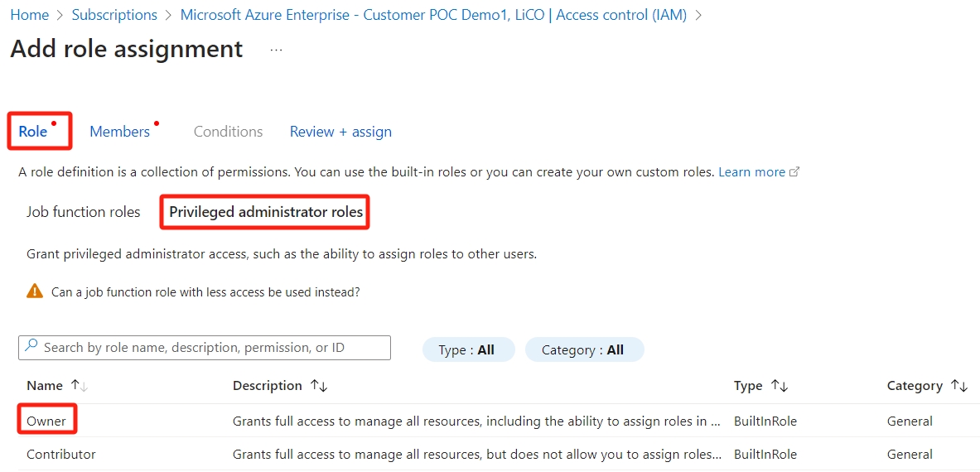Open the Category : All filter
980x472 pixels.
click(x=583, y=349)
